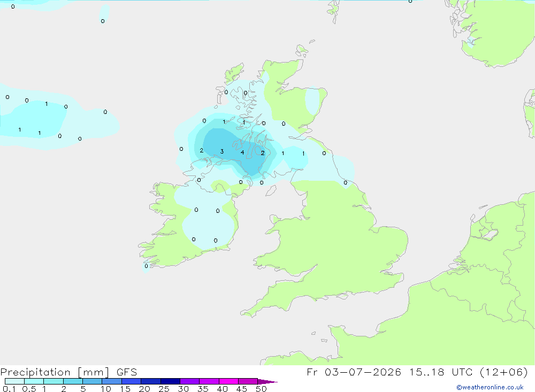Click the '(12+06)' forecast run text
Image resolution: width=535 pixels, height=392 pixels.
pos(503,372)
